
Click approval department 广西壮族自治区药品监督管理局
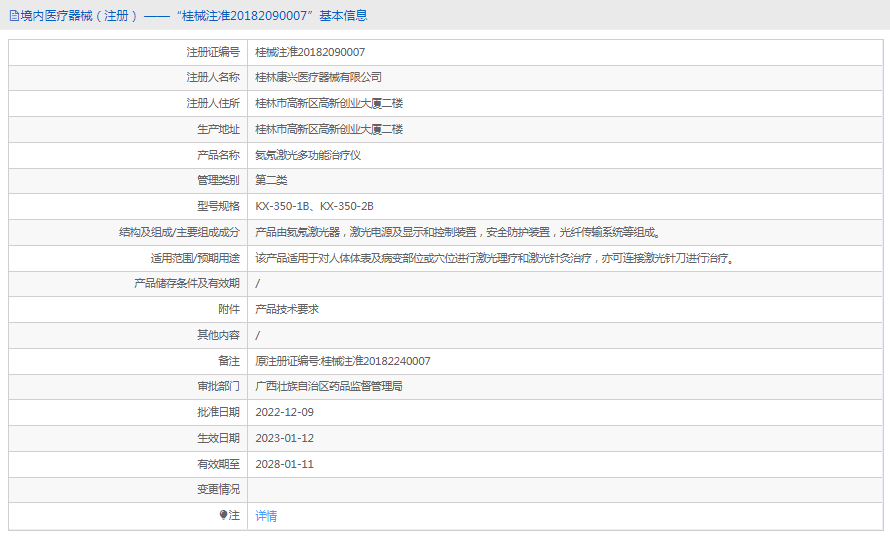(329, 386)
